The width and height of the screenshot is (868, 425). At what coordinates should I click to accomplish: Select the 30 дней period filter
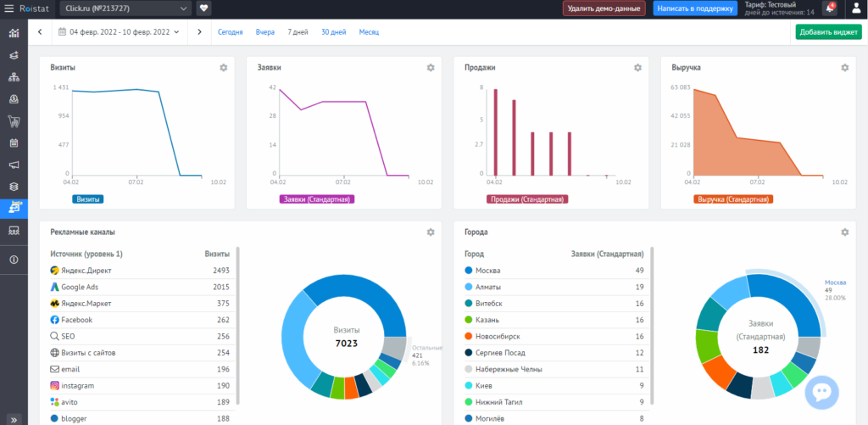pos(333,32)
